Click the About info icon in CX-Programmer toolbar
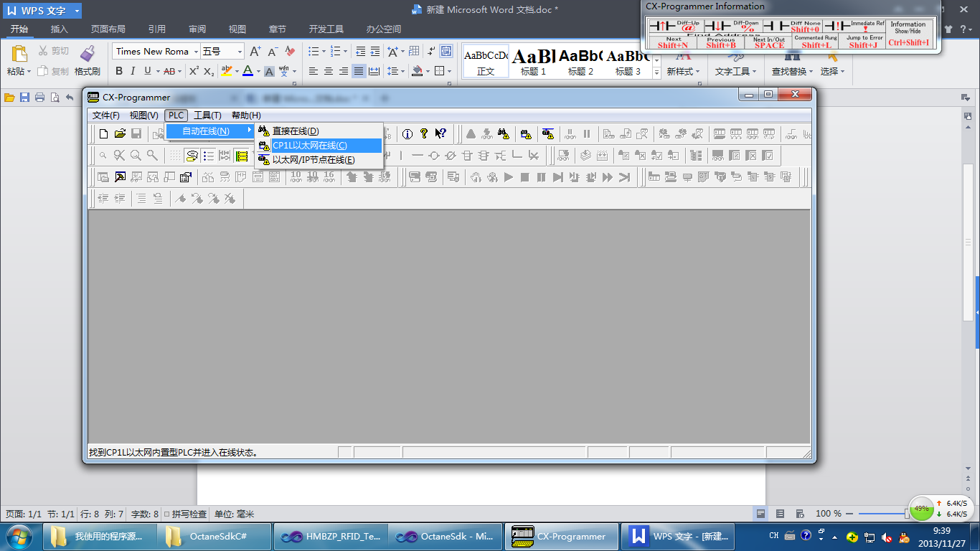 (407, 133)
